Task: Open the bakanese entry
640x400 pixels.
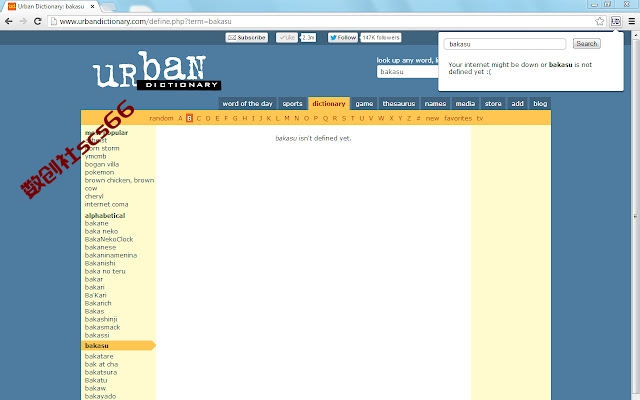Action: point(100,247)
